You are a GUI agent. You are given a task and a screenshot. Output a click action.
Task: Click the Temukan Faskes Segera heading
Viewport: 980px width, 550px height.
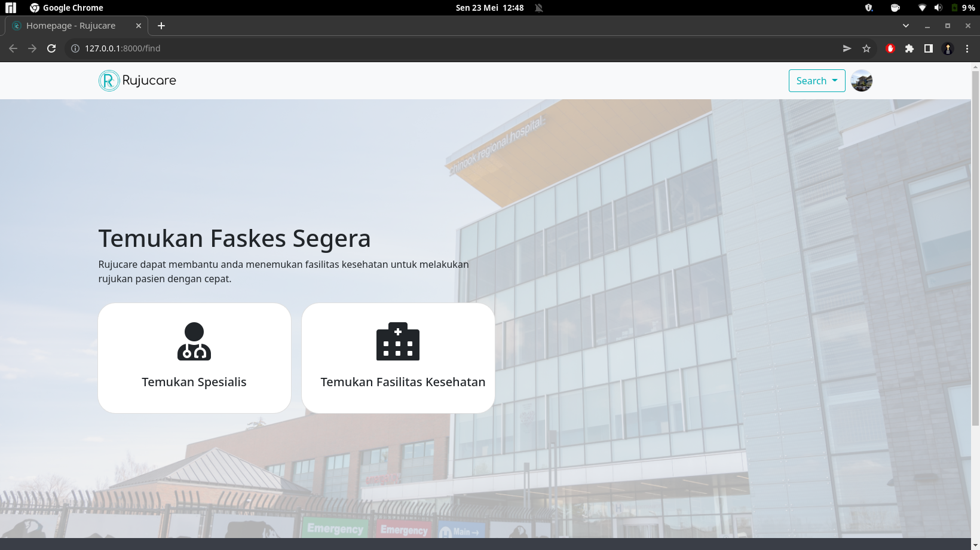pos(235,239)
